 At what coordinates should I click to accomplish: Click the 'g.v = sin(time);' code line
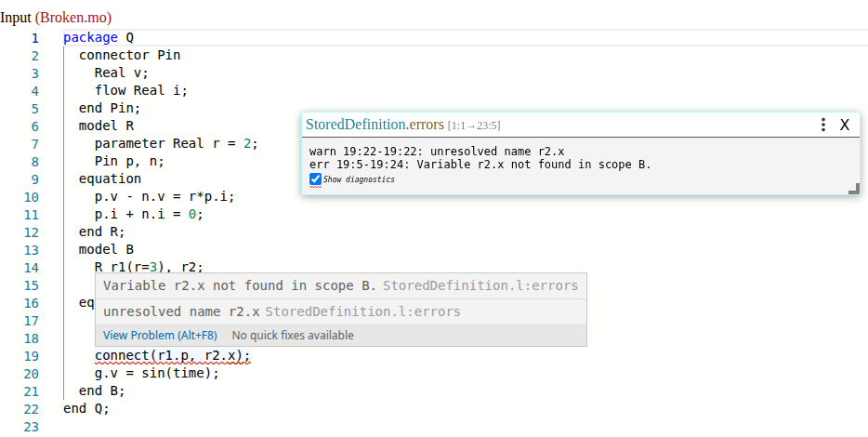tap(157, 373)
